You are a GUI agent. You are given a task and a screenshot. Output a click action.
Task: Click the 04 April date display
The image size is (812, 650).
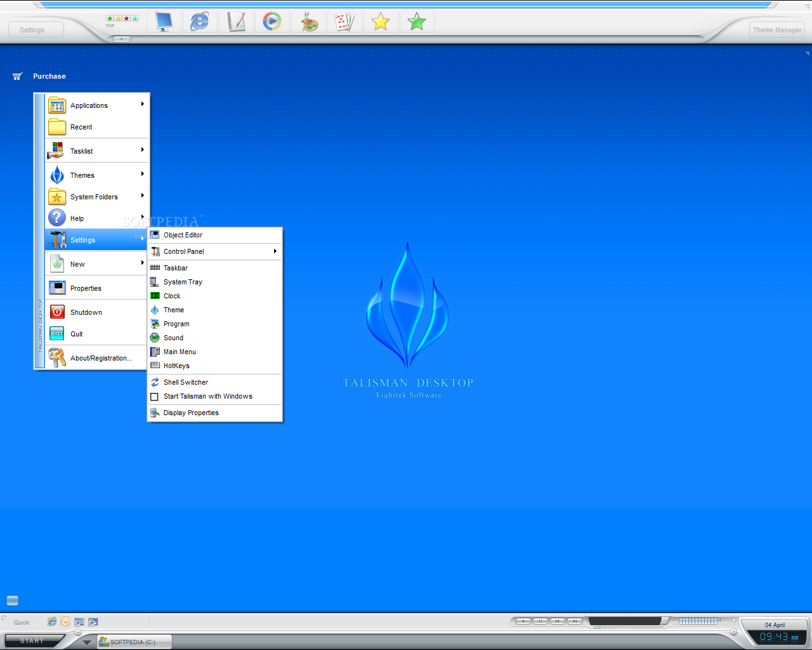[x=775, y=625]
